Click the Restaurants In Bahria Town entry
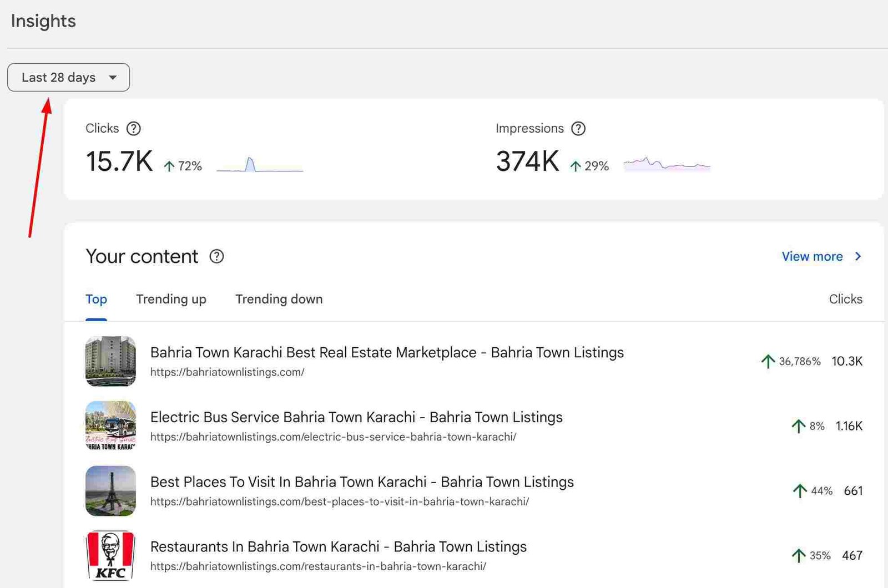The image size is (888, 588). (x=339, y=546)
